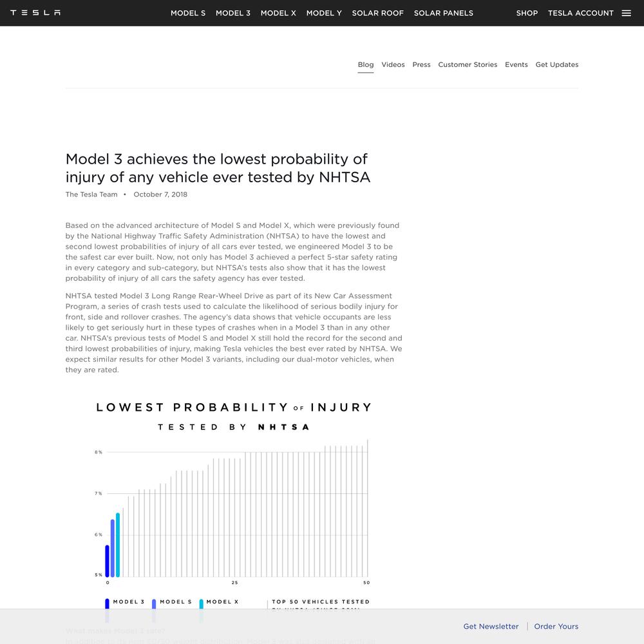Open the hamburger menu icon
Screen dimensions: 644x644
[627, 13]
